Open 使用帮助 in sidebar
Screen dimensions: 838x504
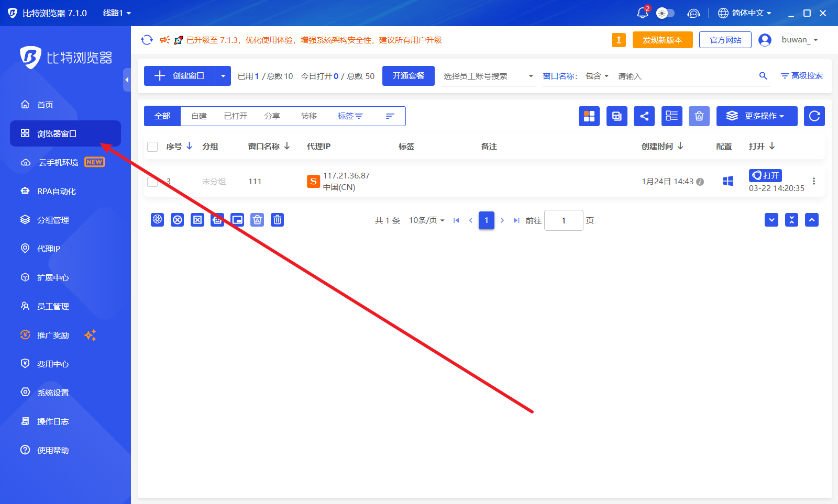[65, 450]
